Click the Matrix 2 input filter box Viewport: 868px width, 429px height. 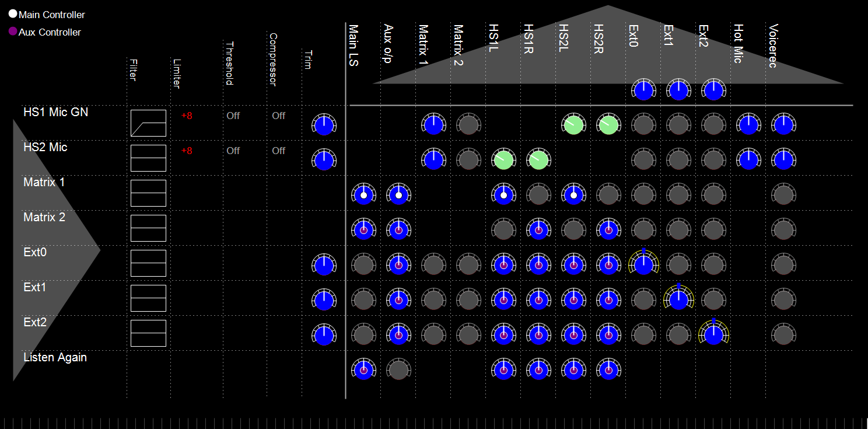[148, 228]
